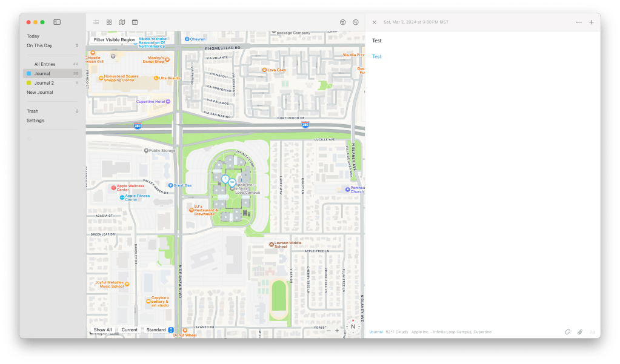The height and width of the screenshot is (364, 620).
Task: Click the Show All map button
Action: pos(102,330)
